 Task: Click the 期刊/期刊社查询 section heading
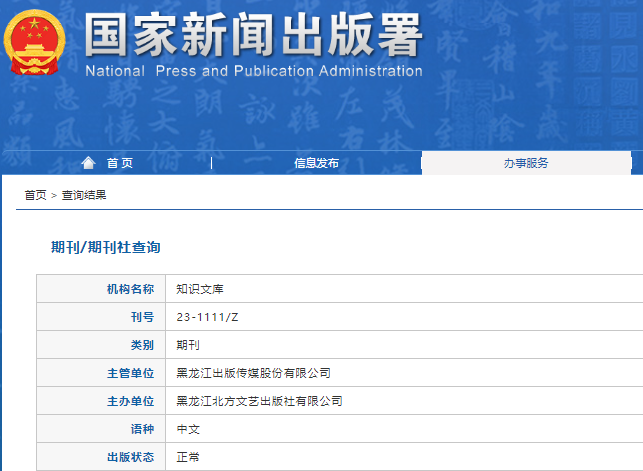coord(105,247)
